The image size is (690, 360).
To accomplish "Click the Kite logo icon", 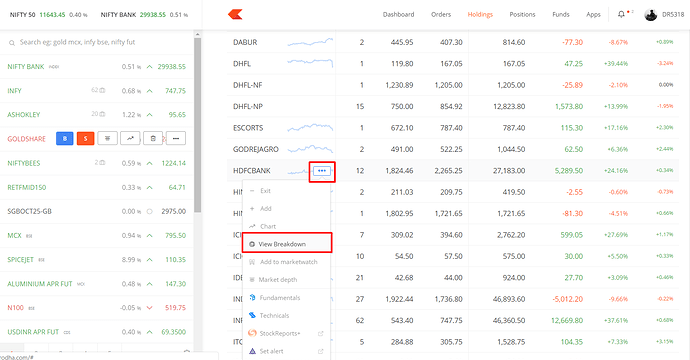I will 235,15.
